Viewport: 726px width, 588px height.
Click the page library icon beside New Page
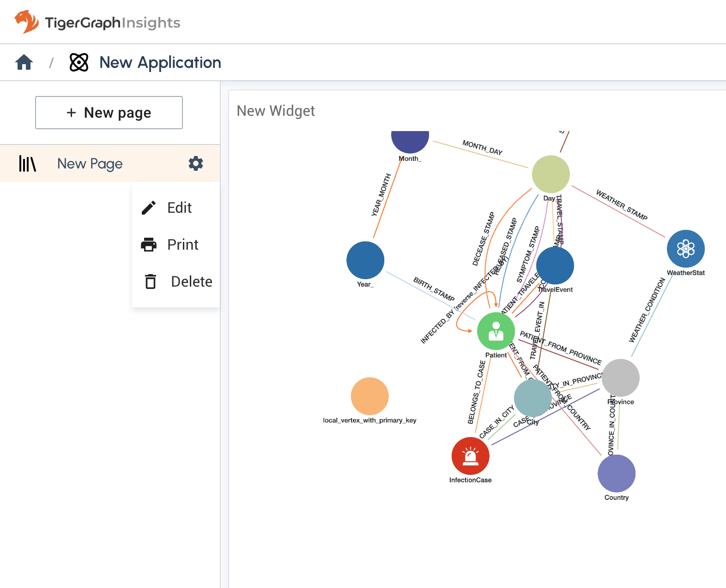(x=27, y=164)
